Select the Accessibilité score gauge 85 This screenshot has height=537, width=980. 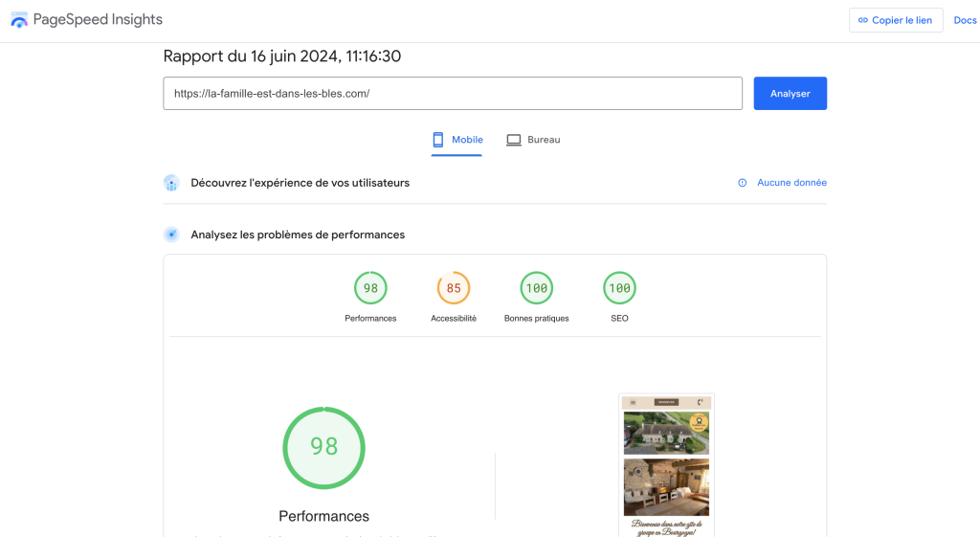tap(454, 288)
